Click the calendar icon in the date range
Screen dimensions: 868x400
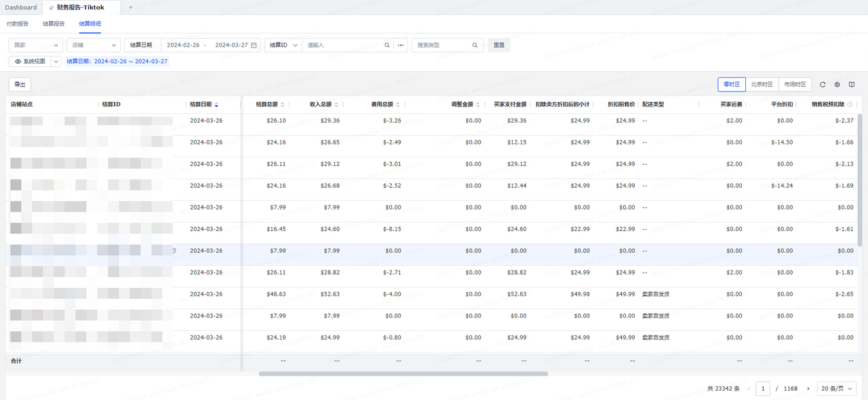click(254, 45)
